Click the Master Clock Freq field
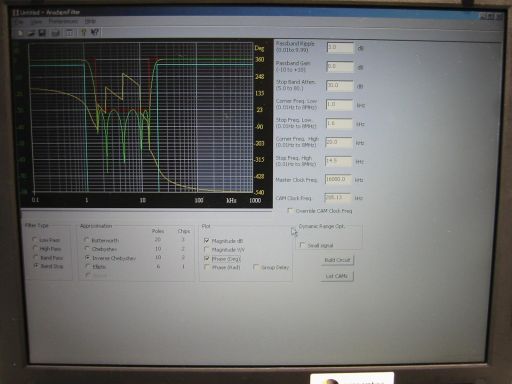 (x=338, y=180)
